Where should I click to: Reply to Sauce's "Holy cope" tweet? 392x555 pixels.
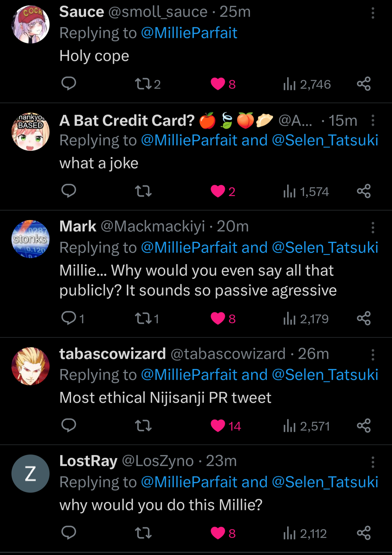click(x=69, y=83)
